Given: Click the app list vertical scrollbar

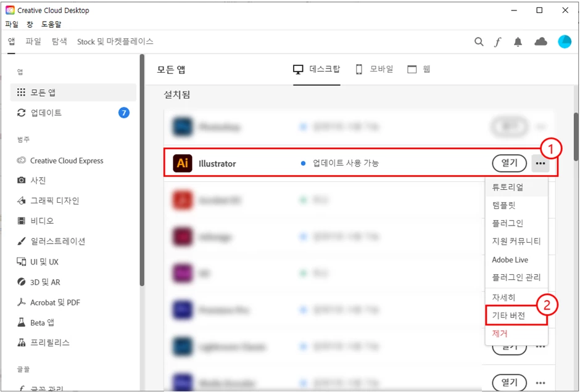Looking at the screenshot, I should (x=576, y=137).
